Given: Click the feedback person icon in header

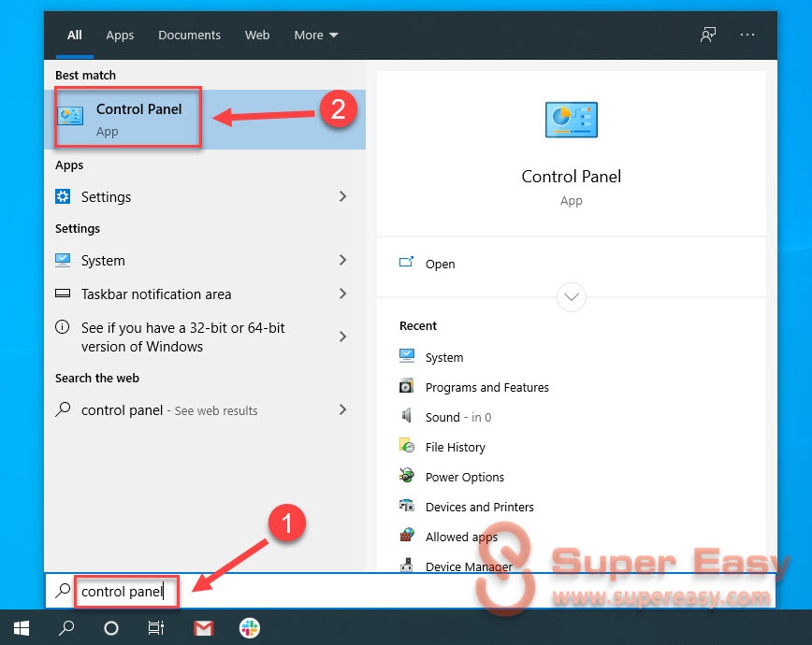Looking at the screenshot, I should pyautogui.click(x=708, y=35).
